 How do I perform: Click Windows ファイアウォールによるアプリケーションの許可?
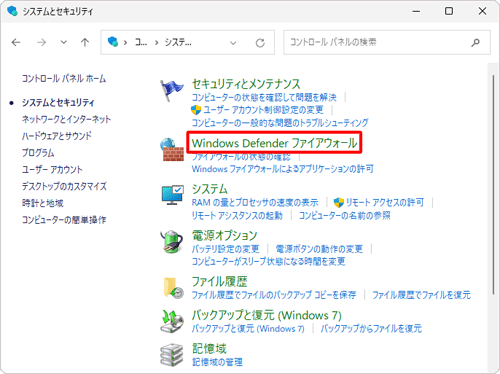[283, 169]
